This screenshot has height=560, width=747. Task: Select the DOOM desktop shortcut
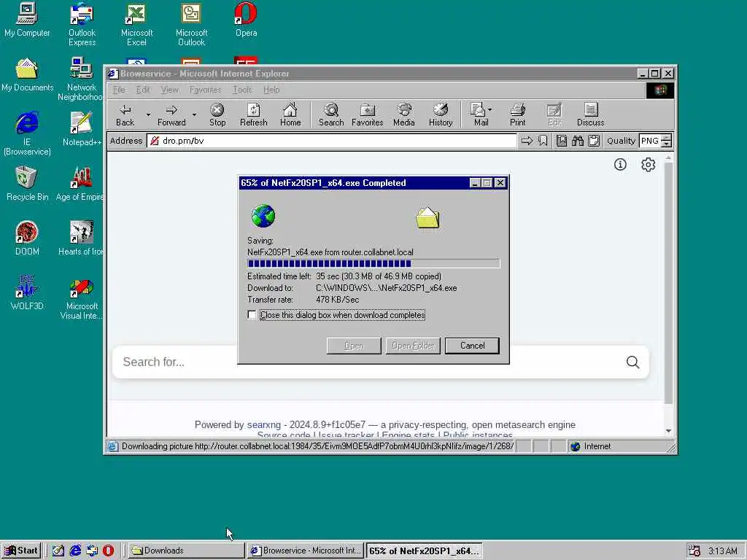coord(27,238)
